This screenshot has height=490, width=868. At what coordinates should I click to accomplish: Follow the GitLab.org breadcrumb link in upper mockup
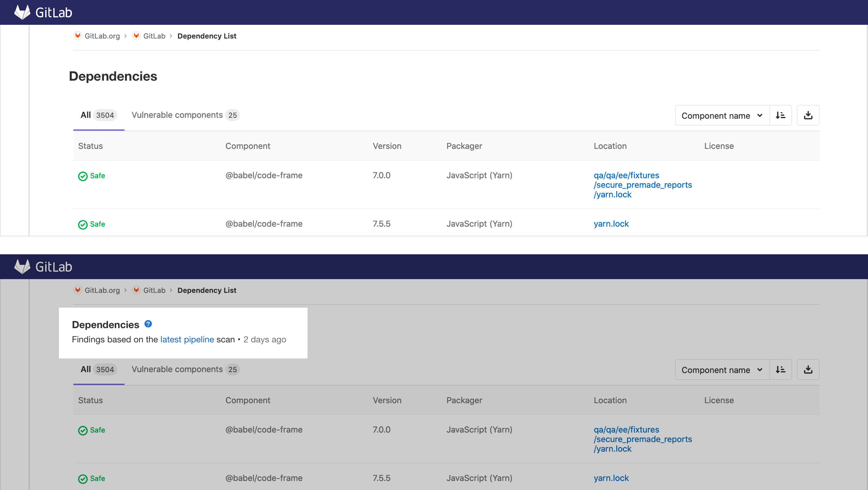102,36
